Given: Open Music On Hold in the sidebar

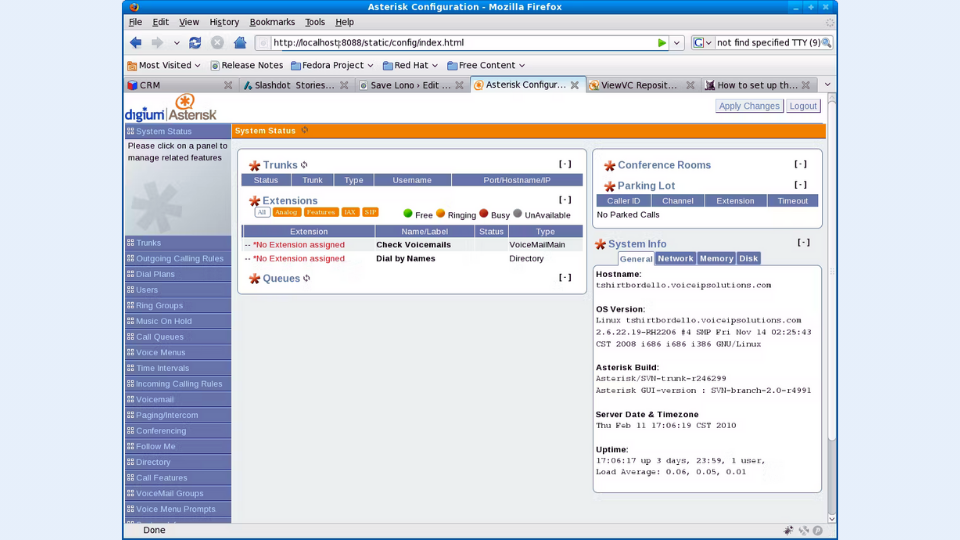Looking at the screenshot, I should (178, 321).
